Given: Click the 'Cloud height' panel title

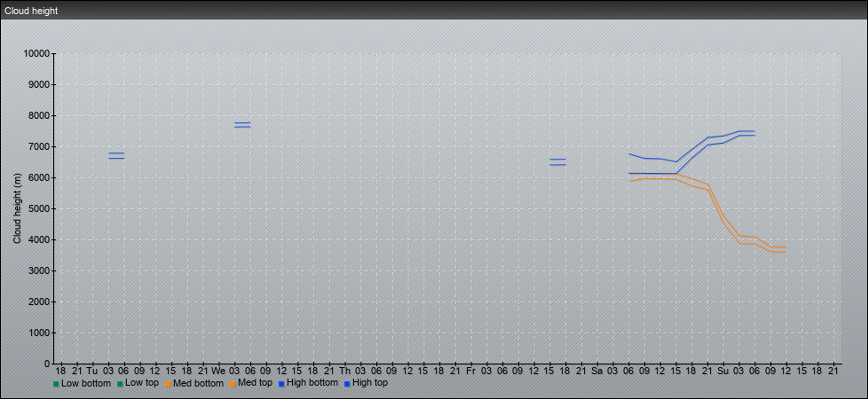Looking at the screenshot, I should (x=31, y=11).
